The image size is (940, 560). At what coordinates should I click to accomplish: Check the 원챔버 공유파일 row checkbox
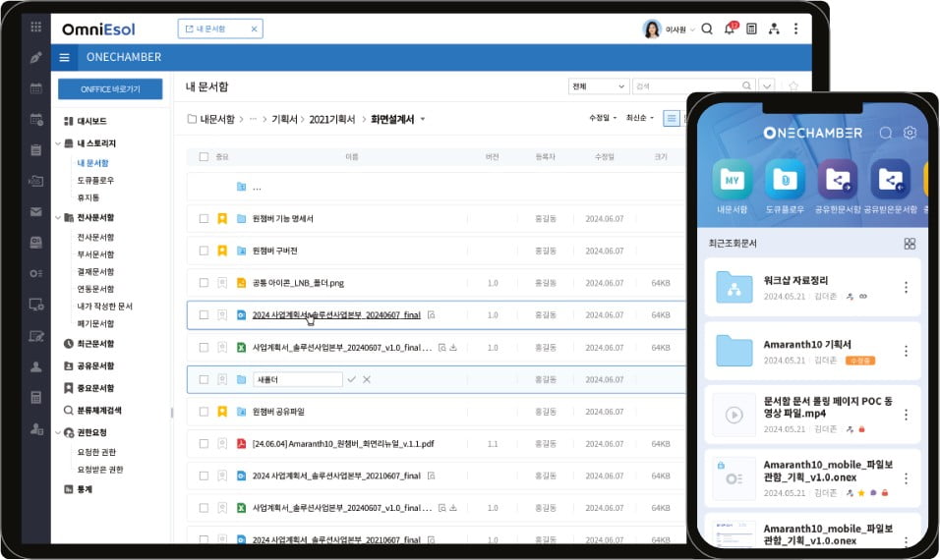tap(204, 412)
